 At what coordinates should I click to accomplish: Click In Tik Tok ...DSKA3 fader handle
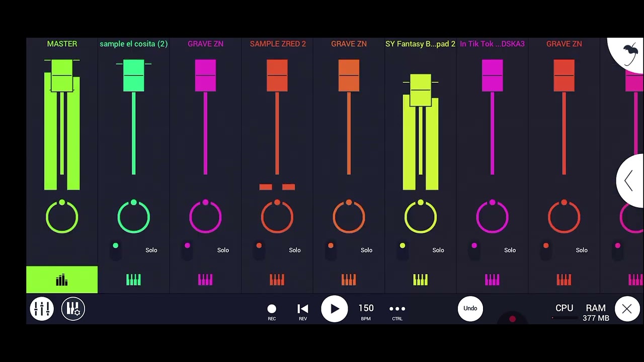coord(492,75)
